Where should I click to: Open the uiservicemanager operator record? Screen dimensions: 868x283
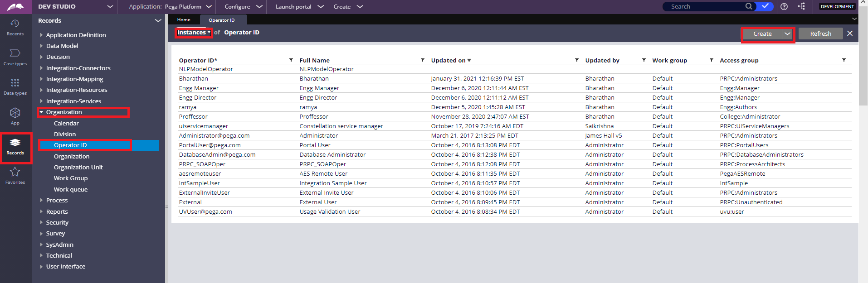[x=204, y=126]
